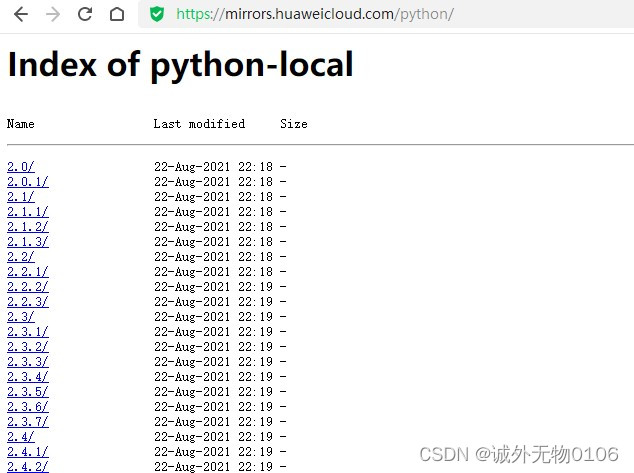Click the browser forward arrow
Screen dimensions: 634x473
pos(53,15)
